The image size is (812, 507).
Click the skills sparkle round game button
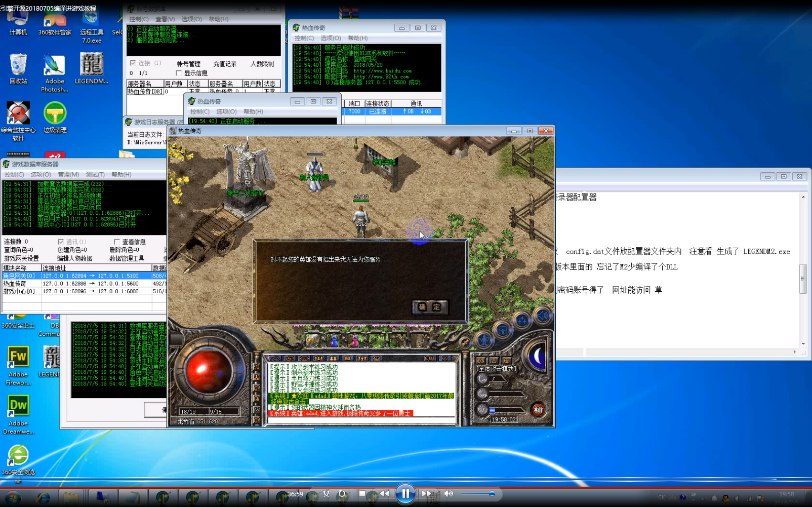click(521, 320)
